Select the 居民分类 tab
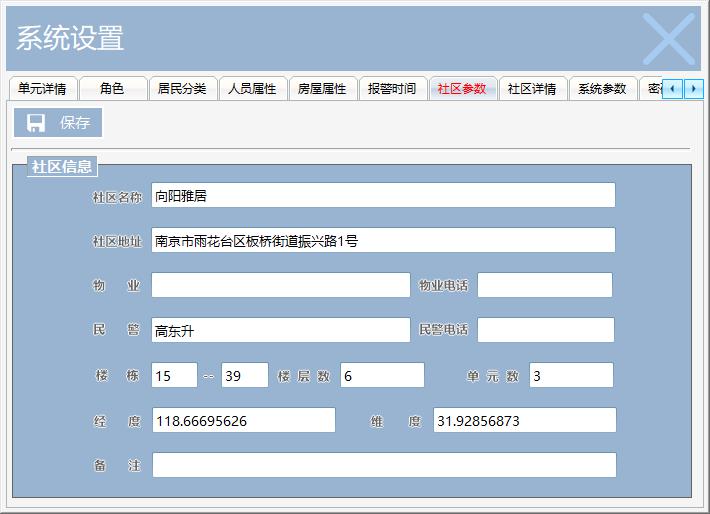Screen dimensions: 710x514 point(182,89)
